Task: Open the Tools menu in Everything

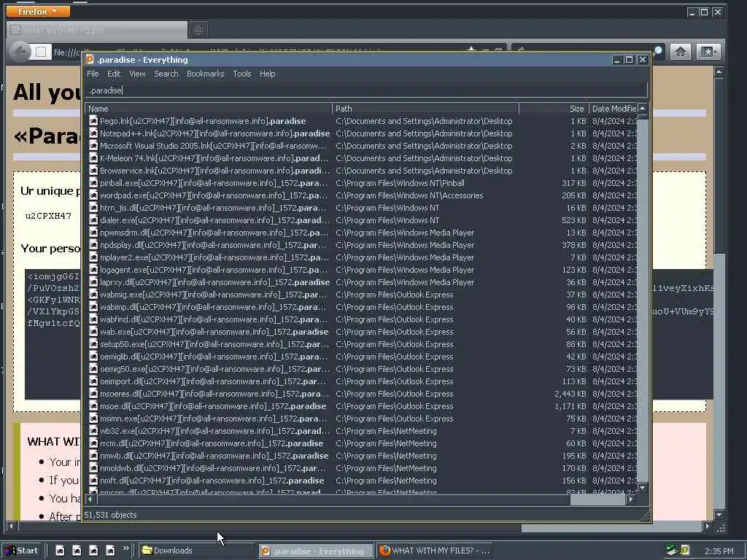Action: point(242,74)
